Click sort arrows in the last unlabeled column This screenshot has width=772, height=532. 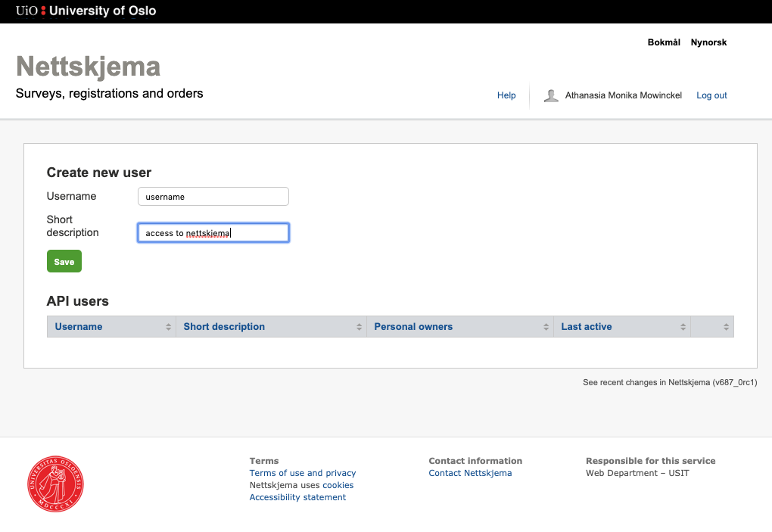(x=727, y=327)
